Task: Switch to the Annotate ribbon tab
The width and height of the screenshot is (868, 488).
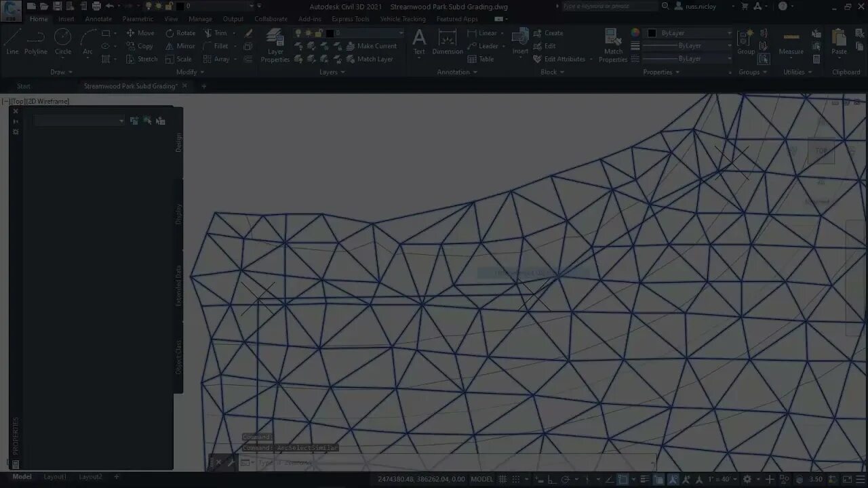Action: coord(98,19)
